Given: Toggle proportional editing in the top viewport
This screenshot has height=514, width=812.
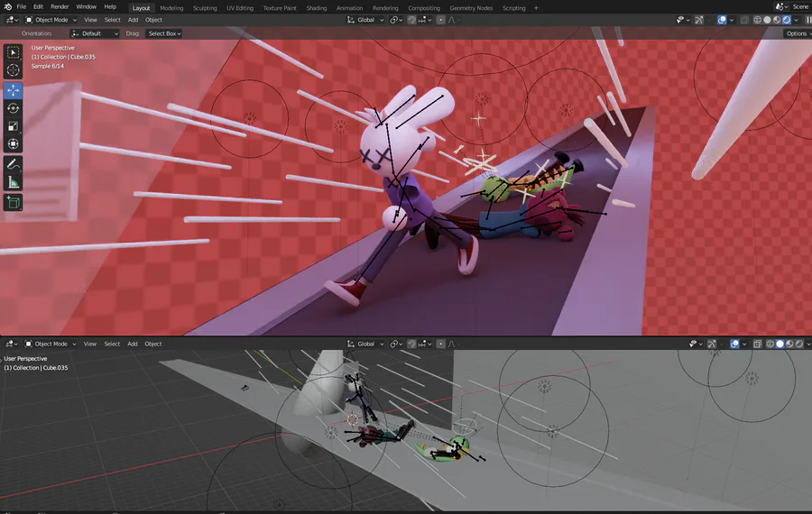Looking at the screenshot, I should click(440, 20).
